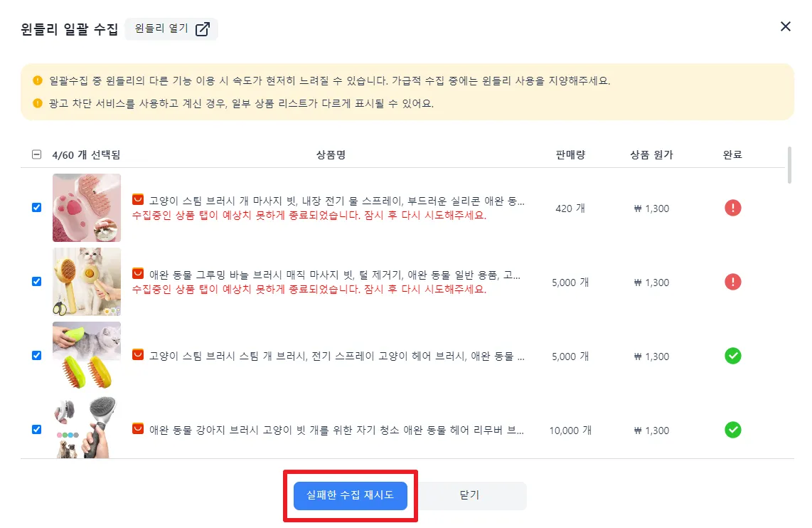This screenshot has height=528, width=812.
Task: Click the green steam brush thumbnail
Action: (87, 356)
